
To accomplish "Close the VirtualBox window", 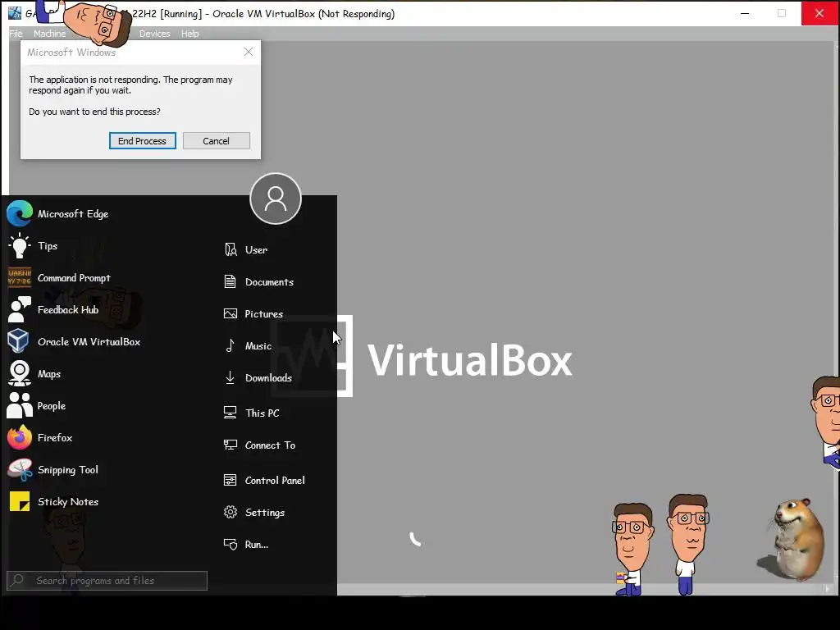I will pyautogui.click(x=819, y=13).
